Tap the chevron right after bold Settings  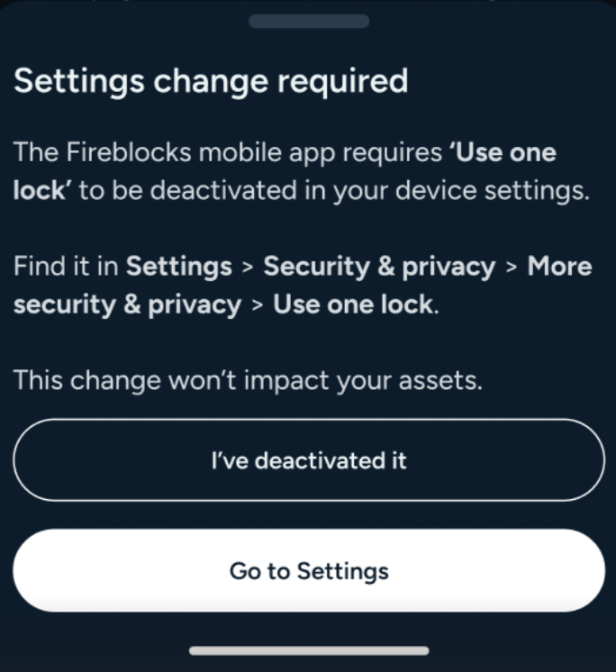pyautogui.click(x=248, y=268)
